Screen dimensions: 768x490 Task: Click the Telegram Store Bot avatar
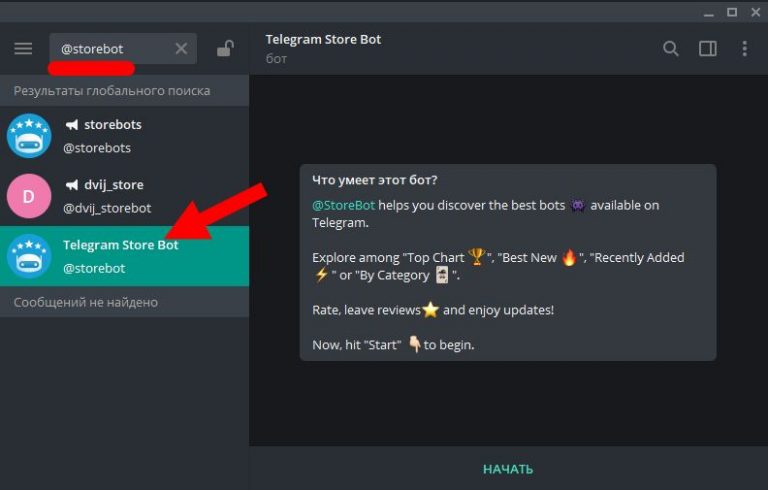click(29, 256)
